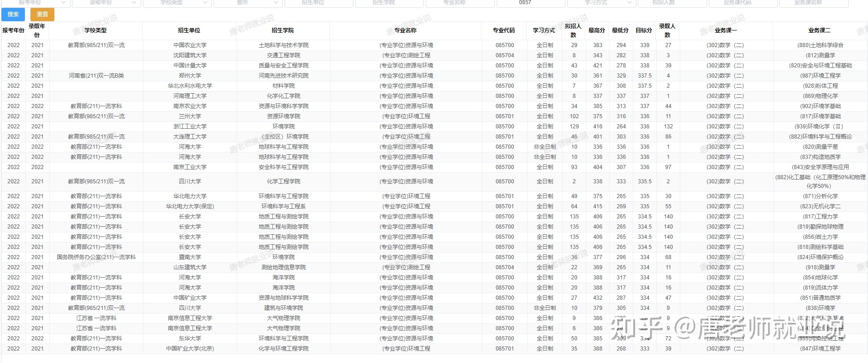Click the 招生学院 column header

(283, 30)
